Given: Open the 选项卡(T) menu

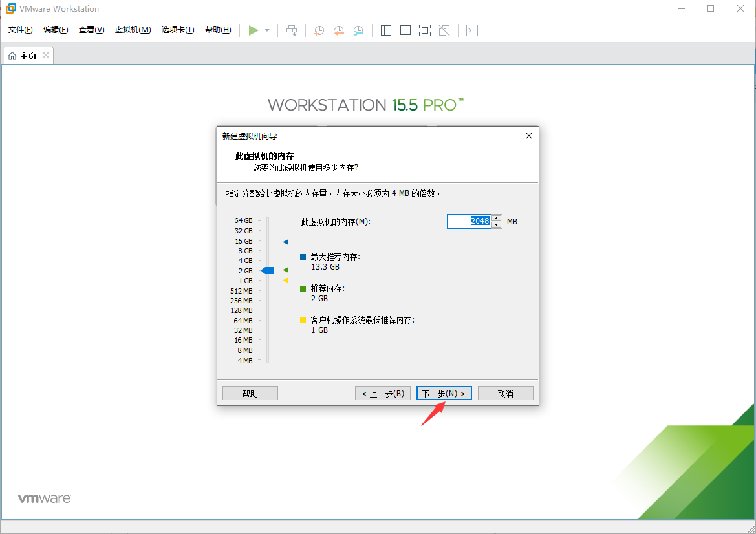Looking at the screenshot, I should 177,30.
